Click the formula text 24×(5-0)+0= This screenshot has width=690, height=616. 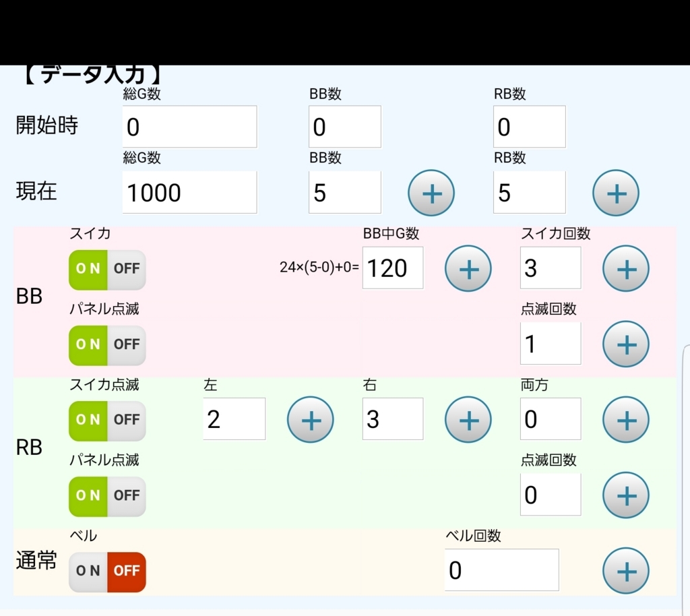click(319, 267)
